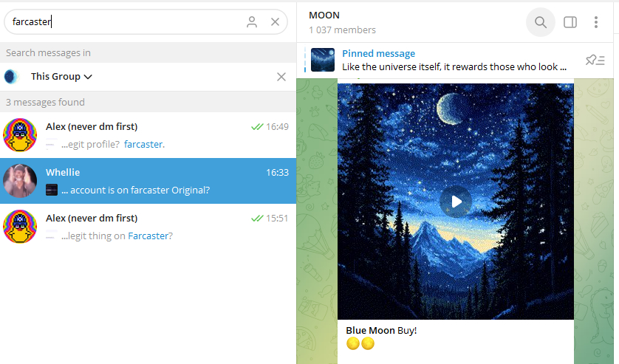Open the 'Pinned message' link

coord(378,53)
